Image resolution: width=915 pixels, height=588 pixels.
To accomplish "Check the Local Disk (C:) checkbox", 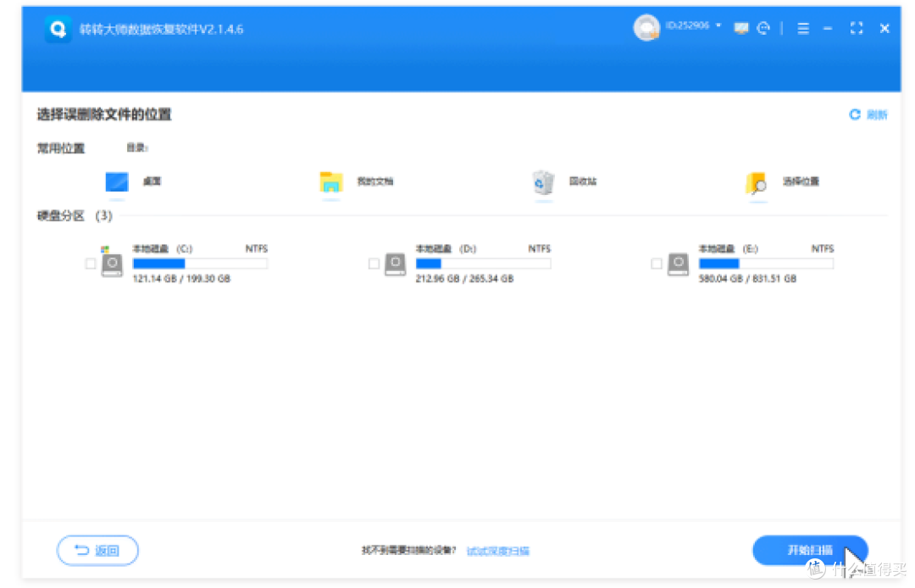I will click(91, 263).
